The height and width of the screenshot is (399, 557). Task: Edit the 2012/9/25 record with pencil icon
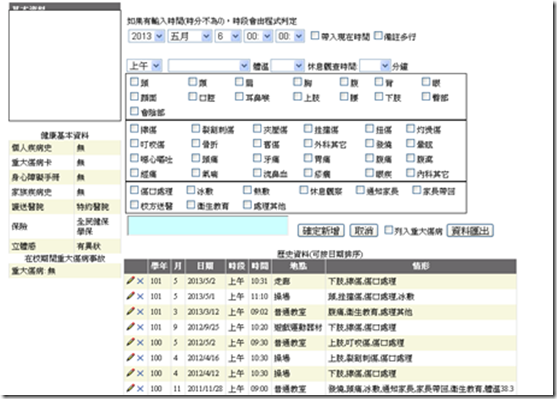[x=130, y=327]
